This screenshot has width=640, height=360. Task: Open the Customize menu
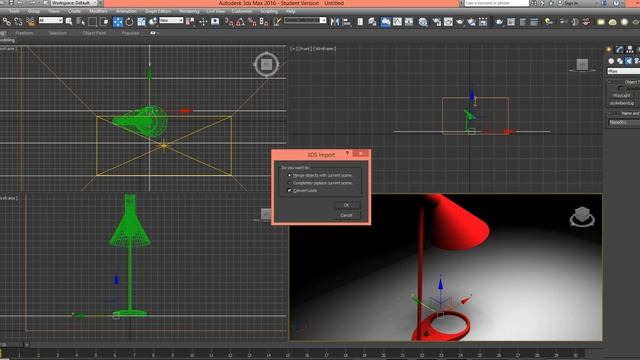pyautogui.click(x=242, y=11)
